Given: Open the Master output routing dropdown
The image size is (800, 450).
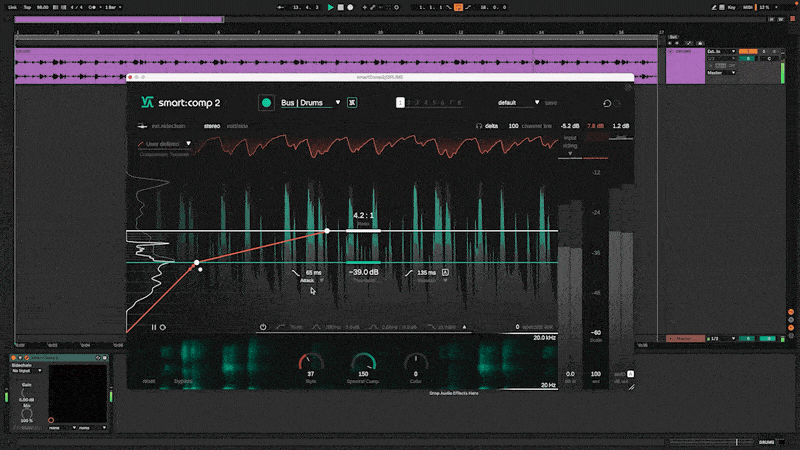Looking at the screenshot, I should (x=721, y=72).
